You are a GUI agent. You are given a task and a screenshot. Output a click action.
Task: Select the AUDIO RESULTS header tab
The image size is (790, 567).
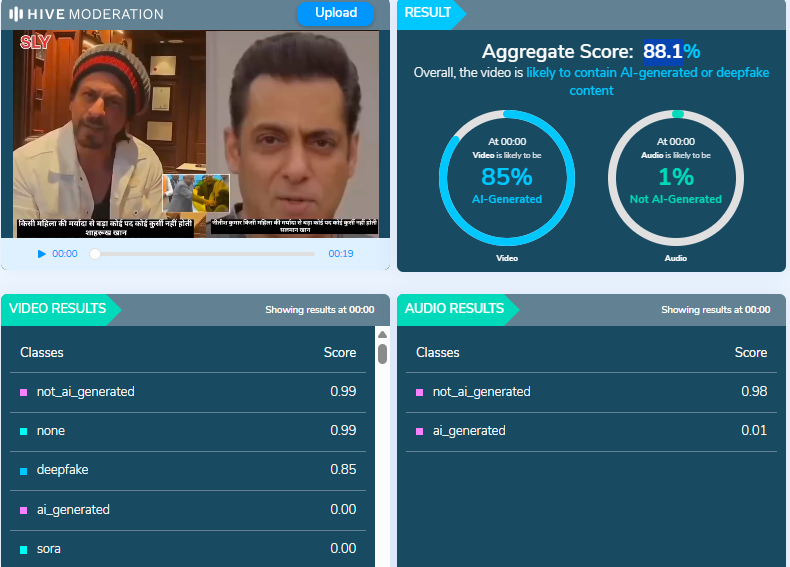point(454,309)
